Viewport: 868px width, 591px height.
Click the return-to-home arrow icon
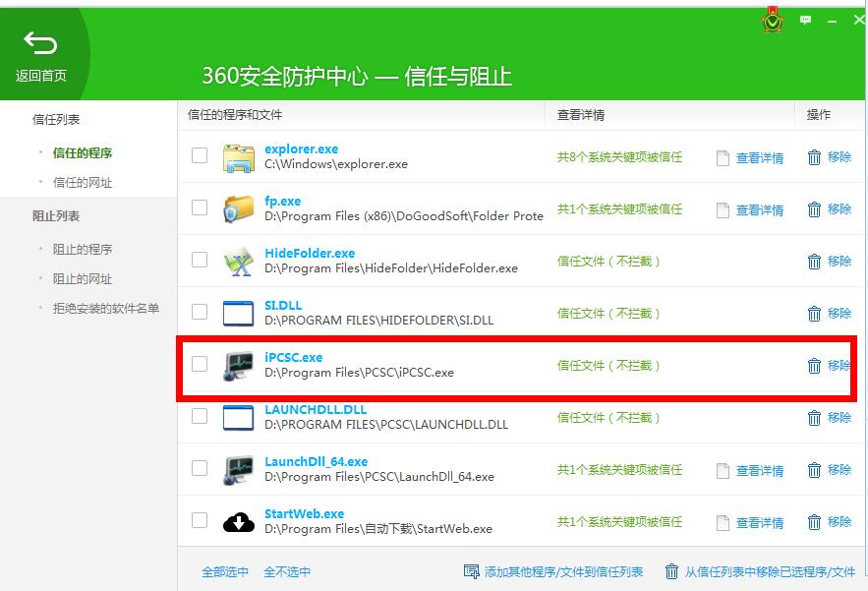[x=40, y=43]
